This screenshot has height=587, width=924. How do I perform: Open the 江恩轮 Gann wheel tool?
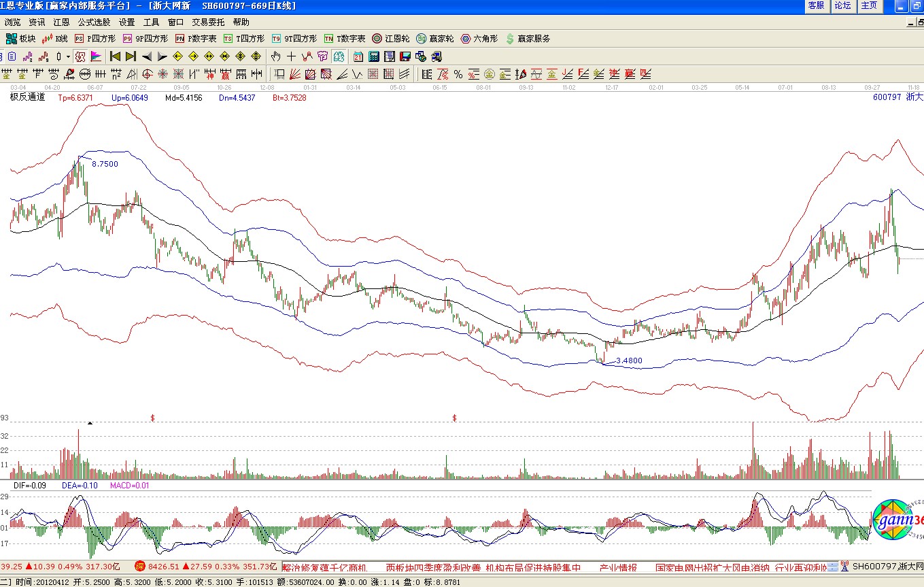tap(390, 39)
